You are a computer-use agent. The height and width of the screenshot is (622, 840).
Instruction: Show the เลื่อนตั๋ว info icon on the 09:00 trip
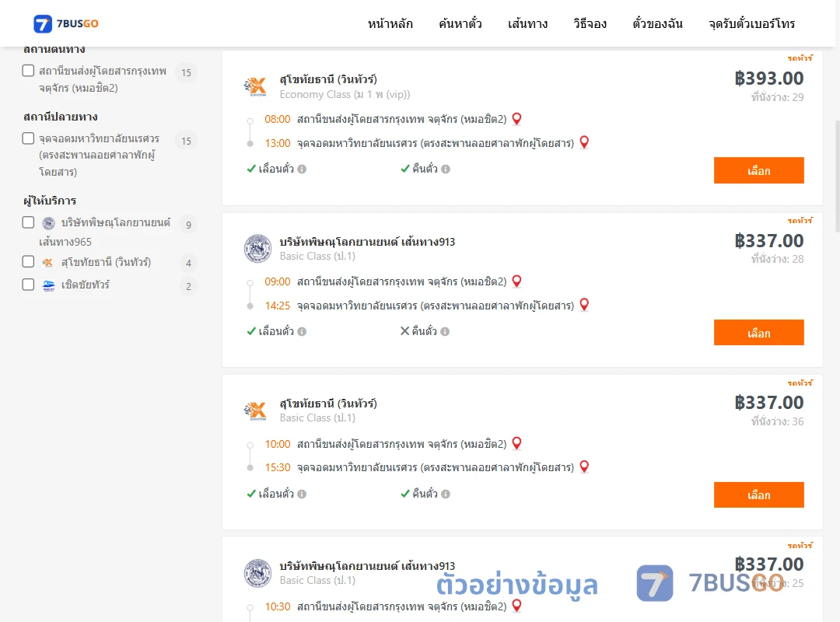coord(302,332)
